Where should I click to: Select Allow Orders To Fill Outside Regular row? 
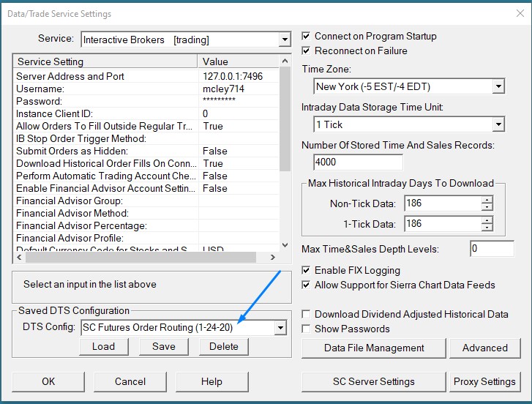pos(146,126)
